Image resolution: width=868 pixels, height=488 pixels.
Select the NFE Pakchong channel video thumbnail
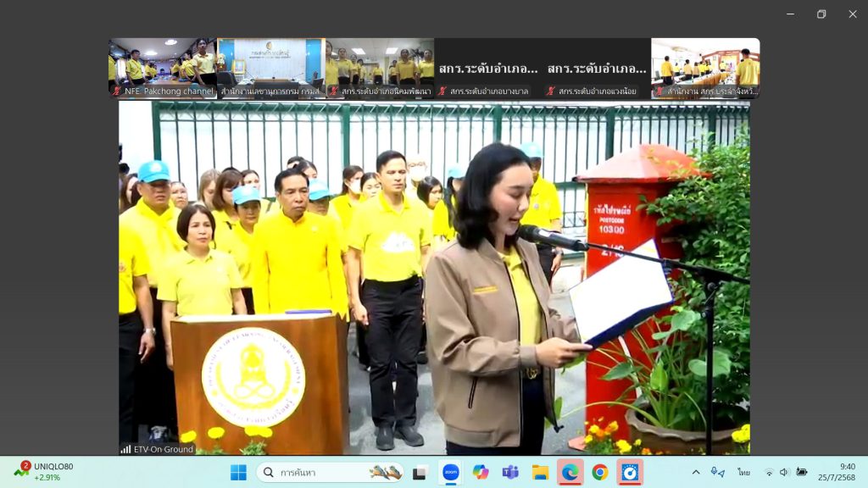(163, 68)
